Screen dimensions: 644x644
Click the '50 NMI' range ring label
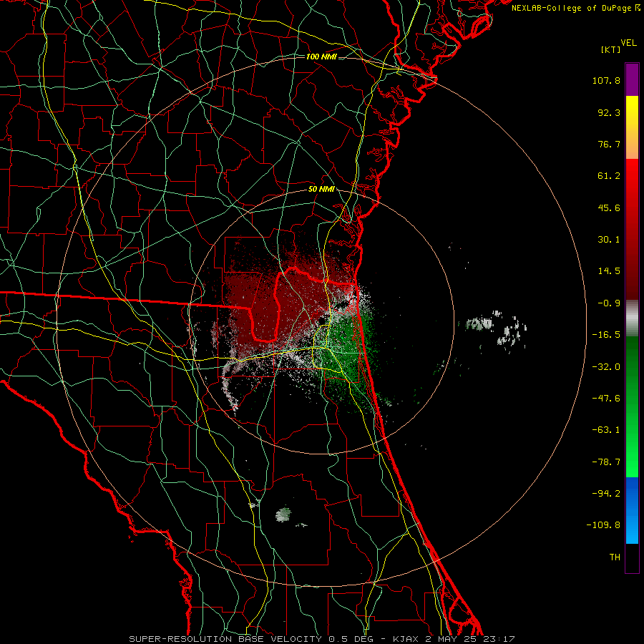coord(321,190)
